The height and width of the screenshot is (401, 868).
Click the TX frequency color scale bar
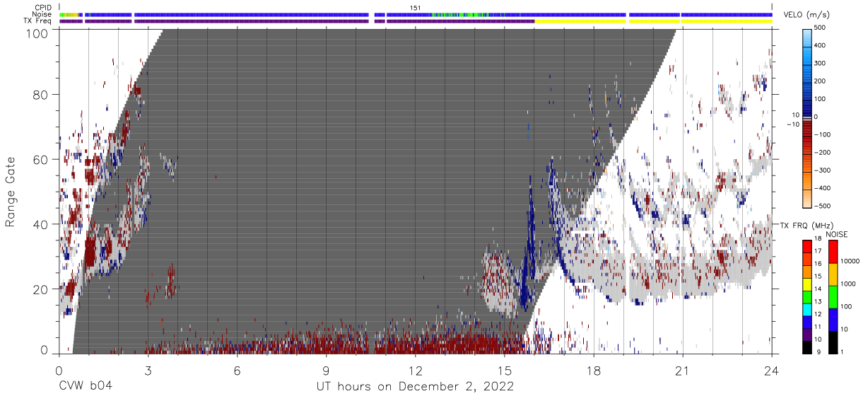pos(807,296)
